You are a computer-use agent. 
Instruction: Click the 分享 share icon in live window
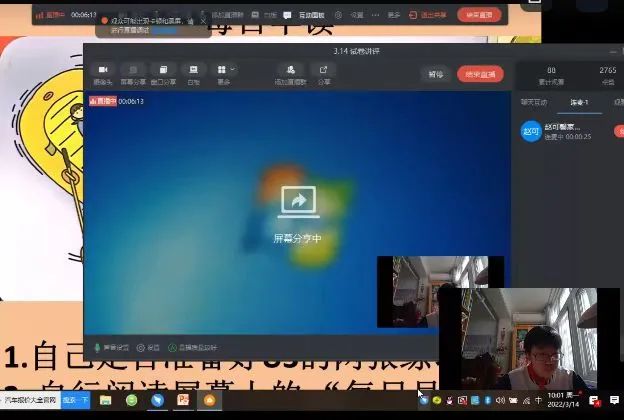324,70
